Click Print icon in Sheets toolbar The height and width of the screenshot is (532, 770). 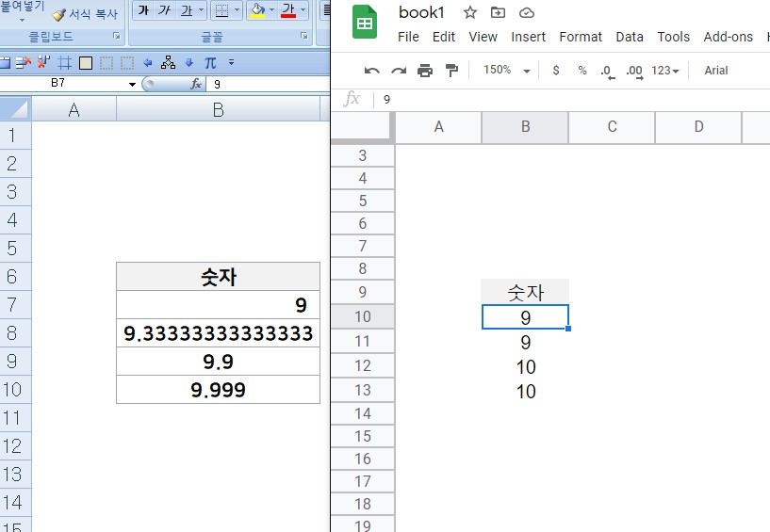pos(425,71)
